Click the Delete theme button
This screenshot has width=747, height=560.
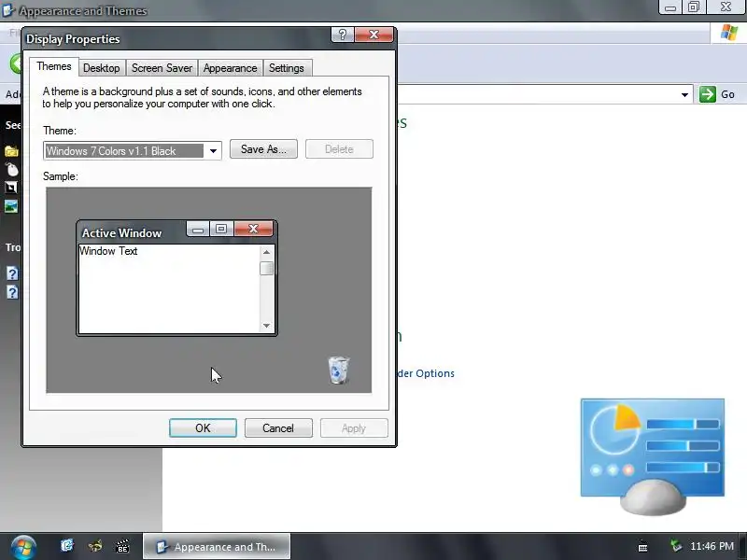[x=339, y=149]
